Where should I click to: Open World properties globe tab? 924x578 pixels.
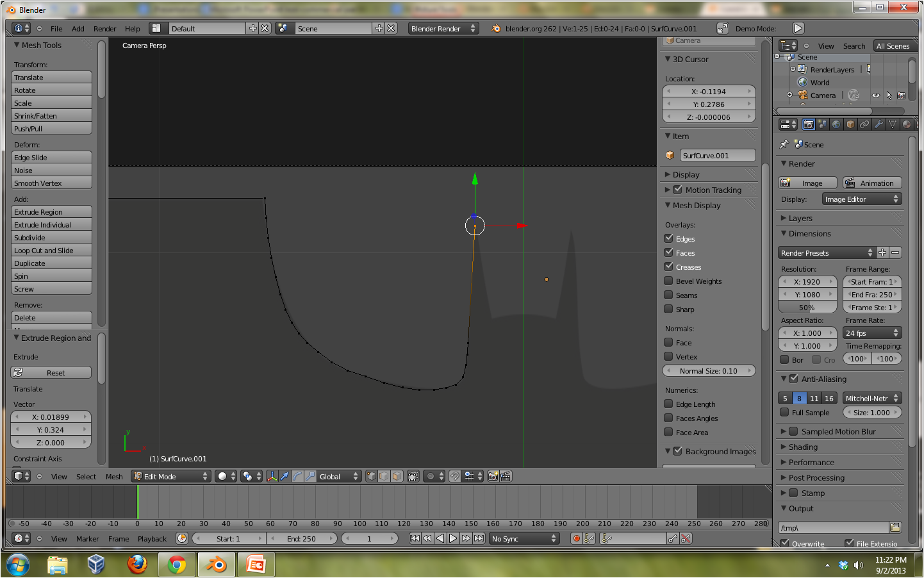pos(836,124)
